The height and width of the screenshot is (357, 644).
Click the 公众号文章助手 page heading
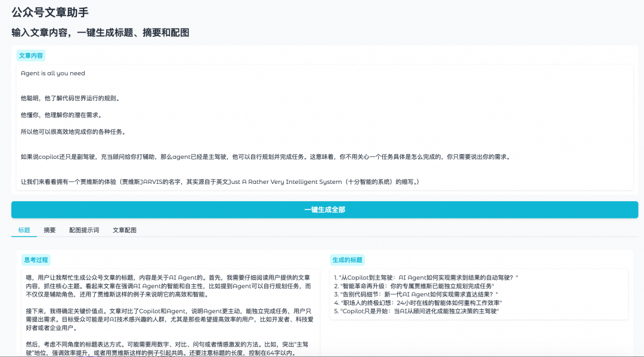tap(51, 12)
